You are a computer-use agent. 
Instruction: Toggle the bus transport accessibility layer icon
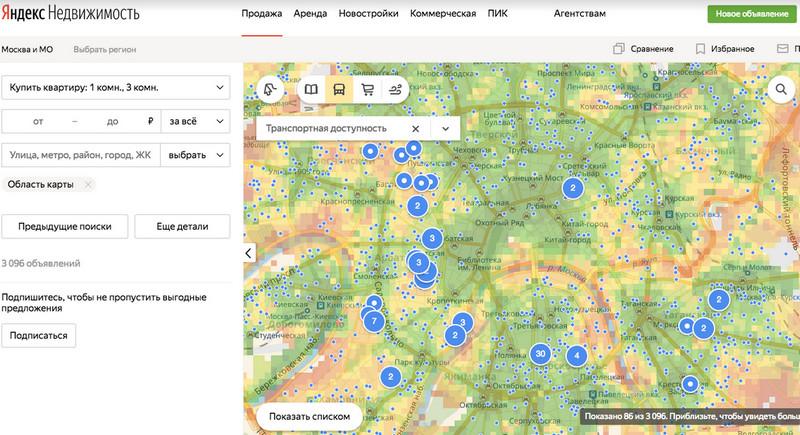point(339,90)
